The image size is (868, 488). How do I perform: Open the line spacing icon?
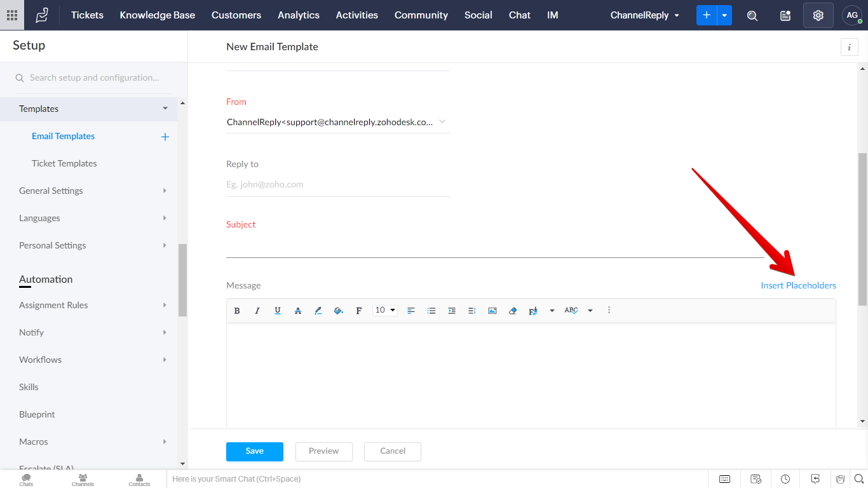click(472, 311)
